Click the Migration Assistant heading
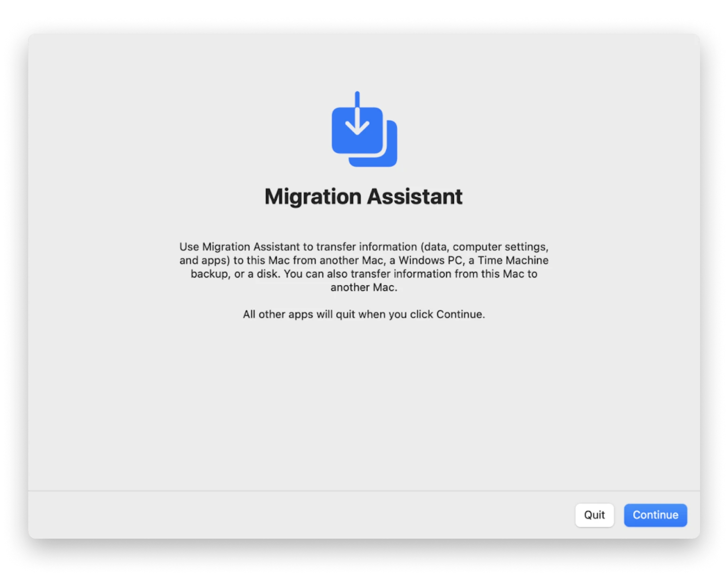This screenshot has height=576, width=728. click(x=364, y=197)
